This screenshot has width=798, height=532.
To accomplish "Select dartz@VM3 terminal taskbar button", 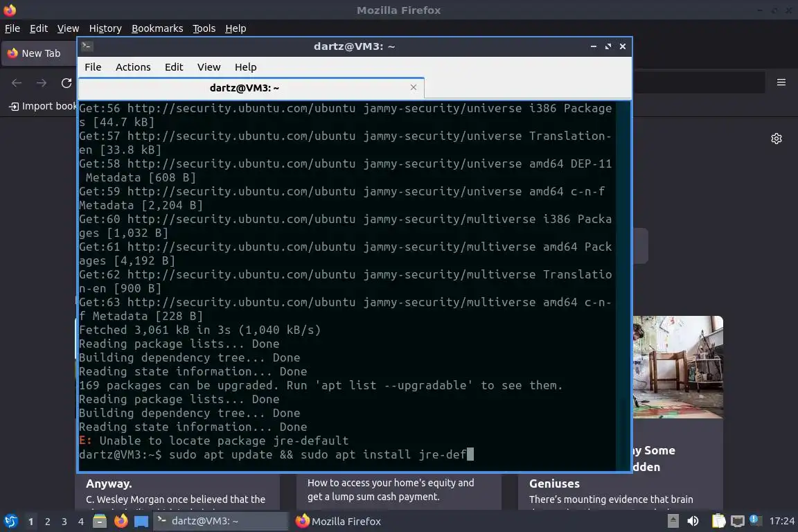I will point(220,522).
